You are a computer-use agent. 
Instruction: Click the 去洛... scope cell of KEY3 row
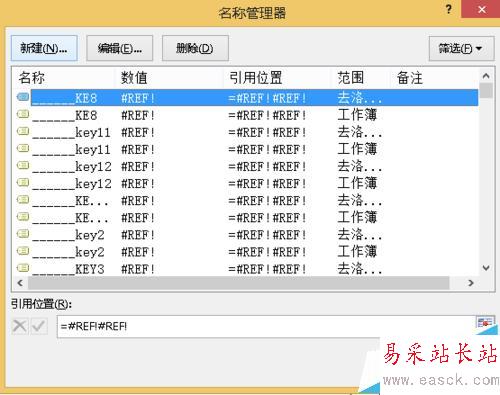(360, 269)
